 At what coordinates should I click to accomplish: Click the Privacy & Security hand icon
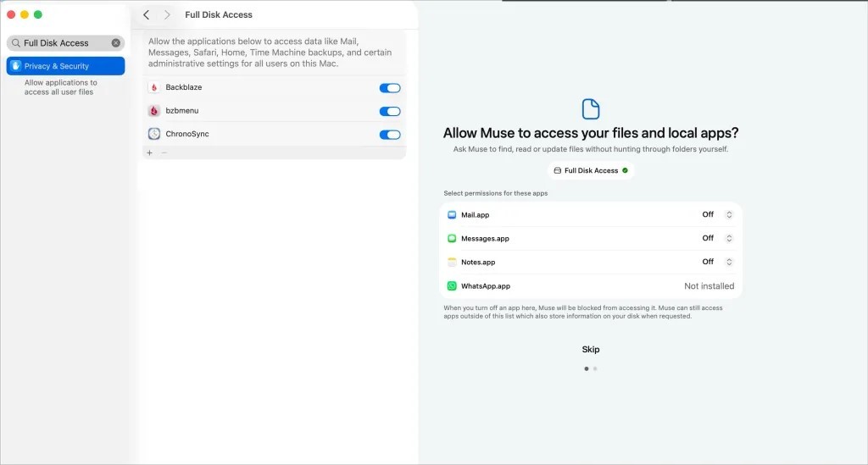click(x=15, y=66)
